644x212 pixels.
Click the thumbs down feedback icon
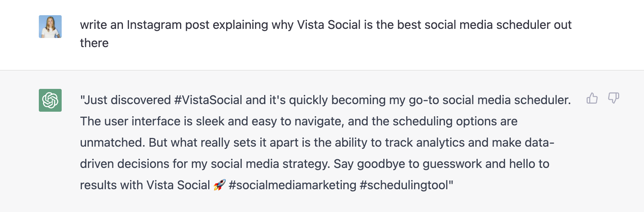click(x=614, y=98)
